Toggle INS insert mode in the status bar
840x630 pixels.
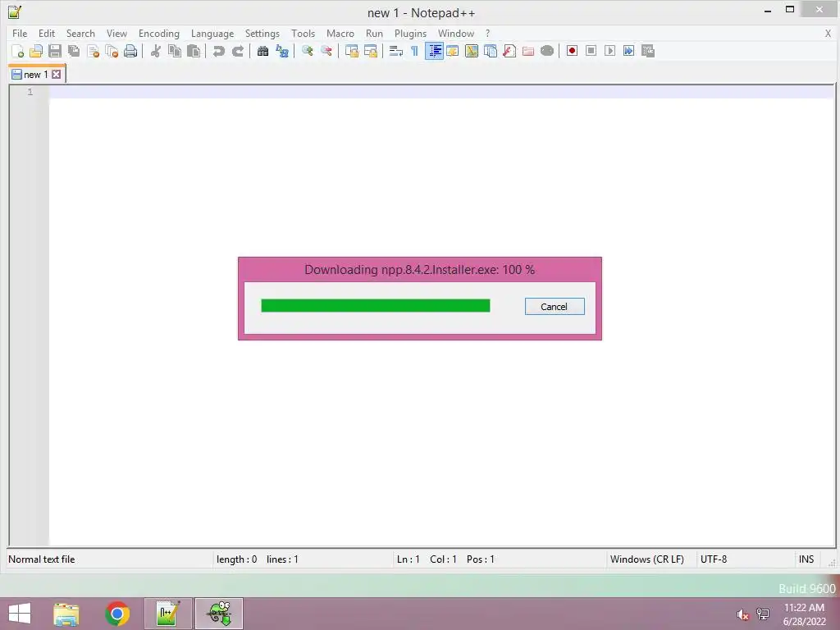click(x=806, y=559)
